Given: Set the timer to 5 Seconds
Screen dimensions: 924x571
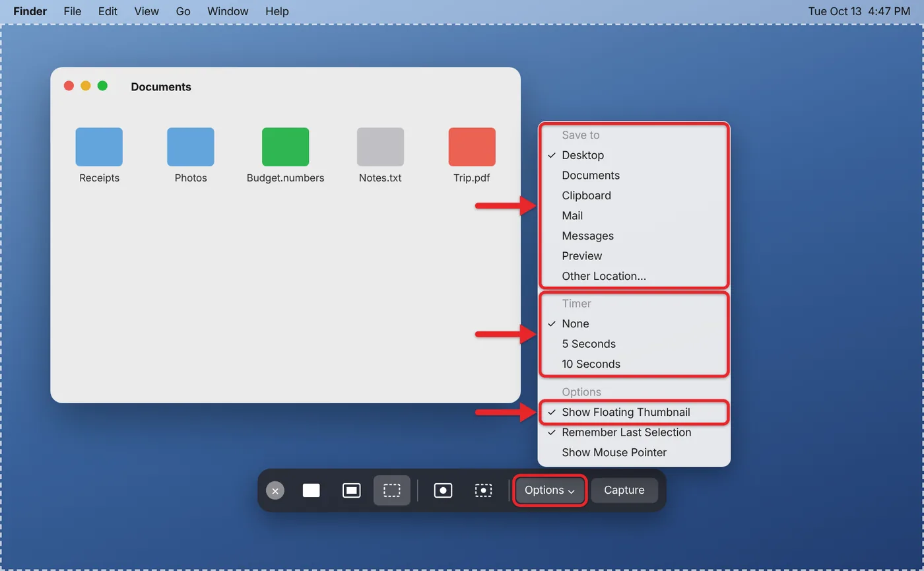Looking at the screenshot, I should (634, 344).
